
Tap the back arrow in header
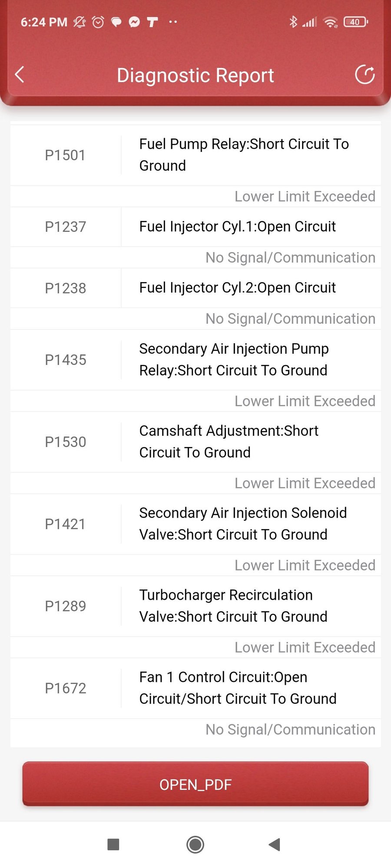pos(20,75)
